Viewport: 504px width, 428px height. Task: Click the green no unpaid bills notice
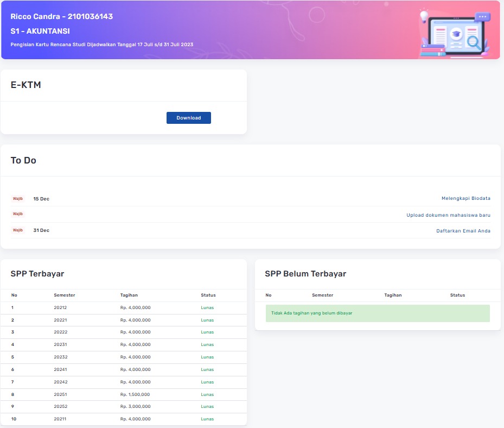click(x=378, y=313)
